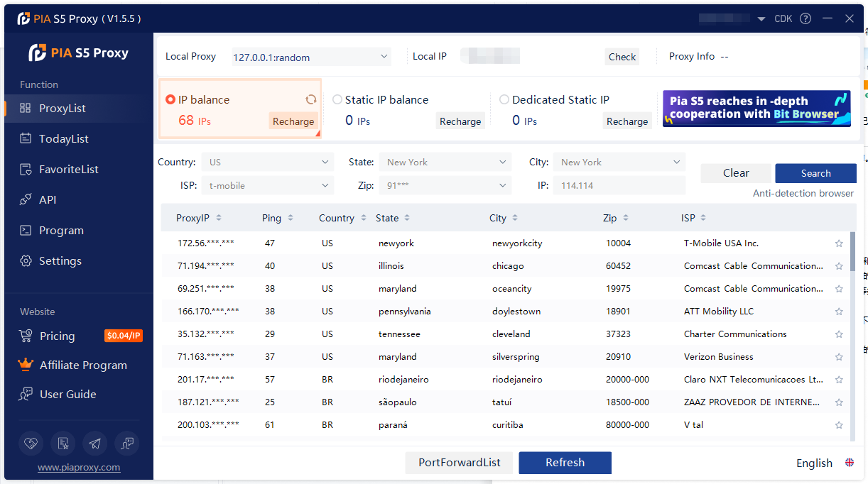The width and height of the screenshot is (868, 484).
Task: Open TodayList in the sidebar
Action: point(64,139)
